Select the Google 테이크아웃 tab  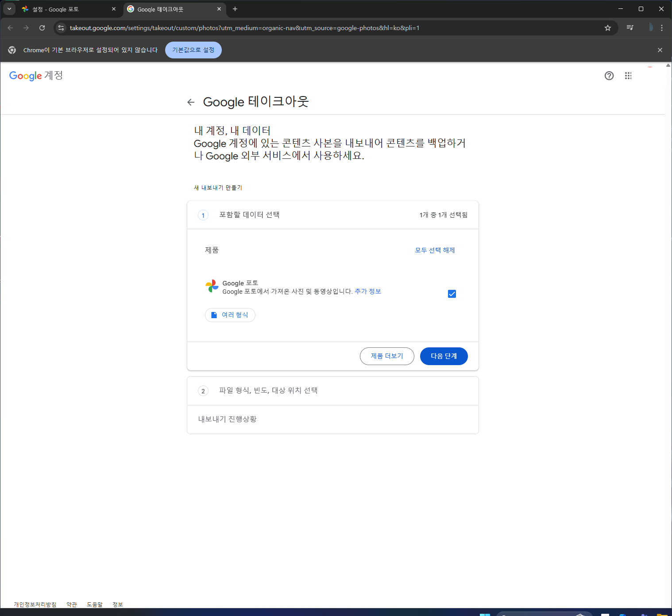click(x=174, y=9)
